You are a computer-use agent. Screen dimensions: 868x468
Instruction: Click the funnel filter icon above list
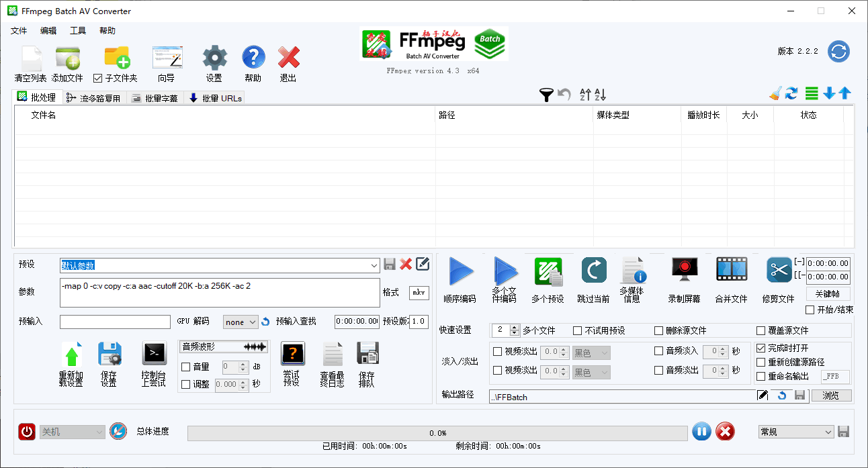pyautogui.click(x=547, y=95)
